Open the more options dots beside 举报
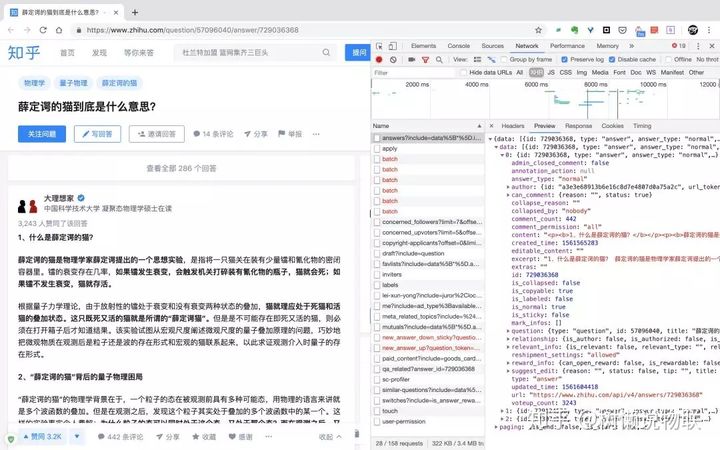 tap(316, 134)
